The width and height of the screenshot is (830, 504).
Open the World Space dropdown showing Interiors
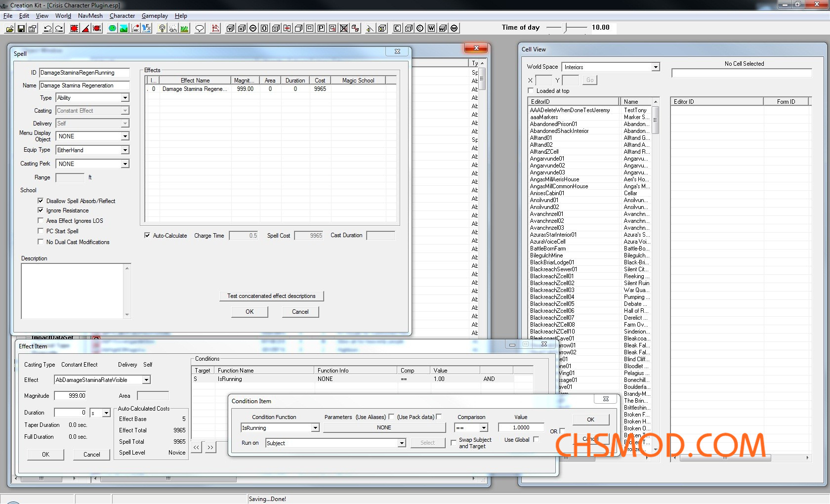[x=611, y=67]
